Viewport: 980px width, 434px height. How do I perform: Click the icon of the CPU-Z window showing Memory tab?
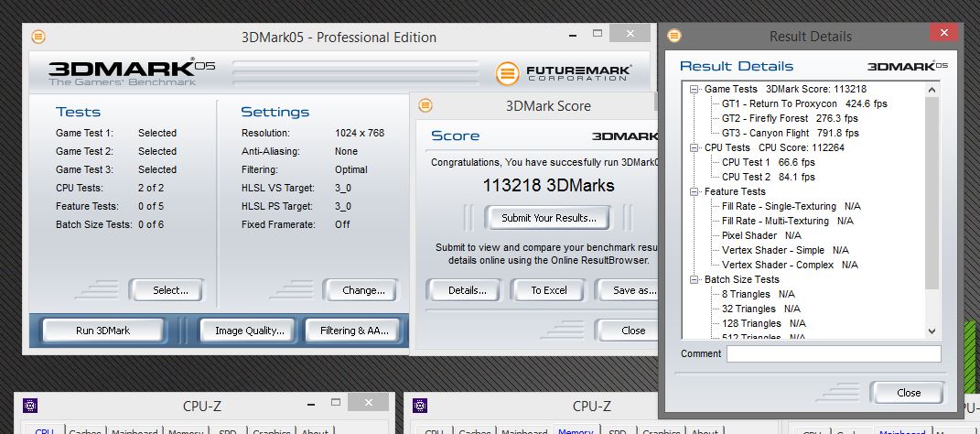click(420, 406)
